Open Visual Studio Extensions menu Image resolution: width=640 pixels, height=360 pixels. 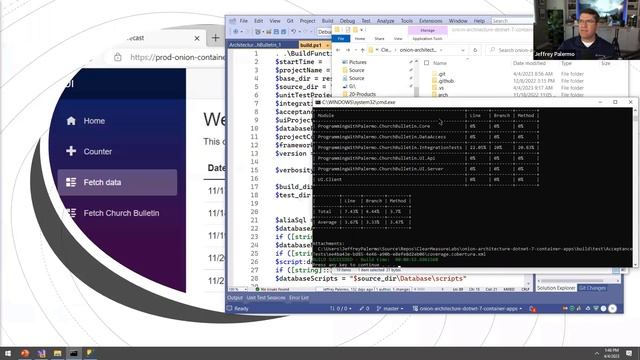[x=431, y=21]
